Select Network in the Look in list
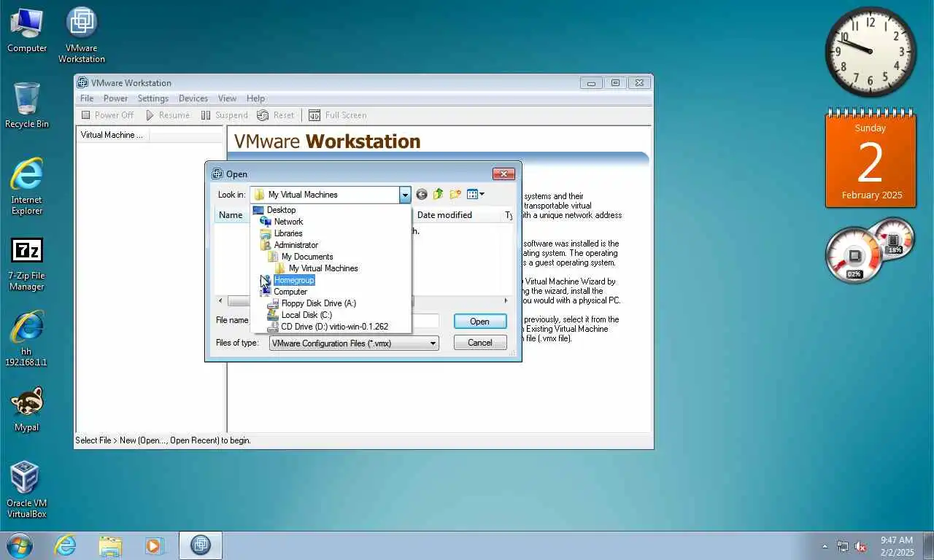 tap(288, 222)
